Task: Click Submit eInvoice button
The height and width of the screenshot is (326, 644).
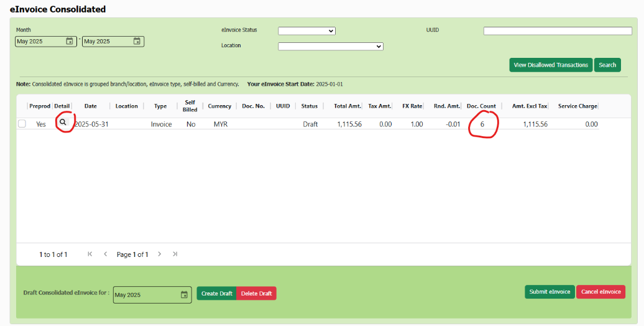Action: (550, 292)
